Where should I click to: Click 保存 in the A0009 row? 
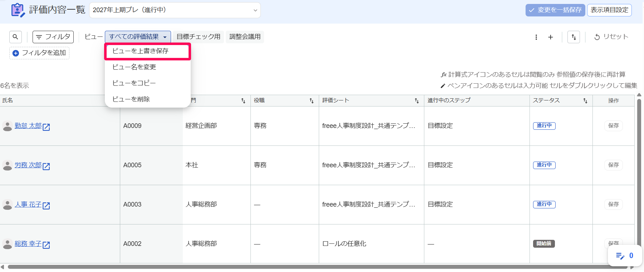[614, 126]
